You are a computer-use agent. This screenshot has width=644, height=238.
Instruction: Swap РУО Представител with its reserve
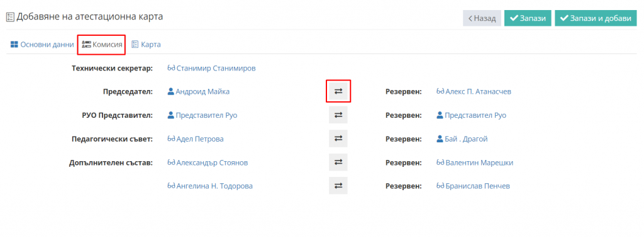click(338, 115)
